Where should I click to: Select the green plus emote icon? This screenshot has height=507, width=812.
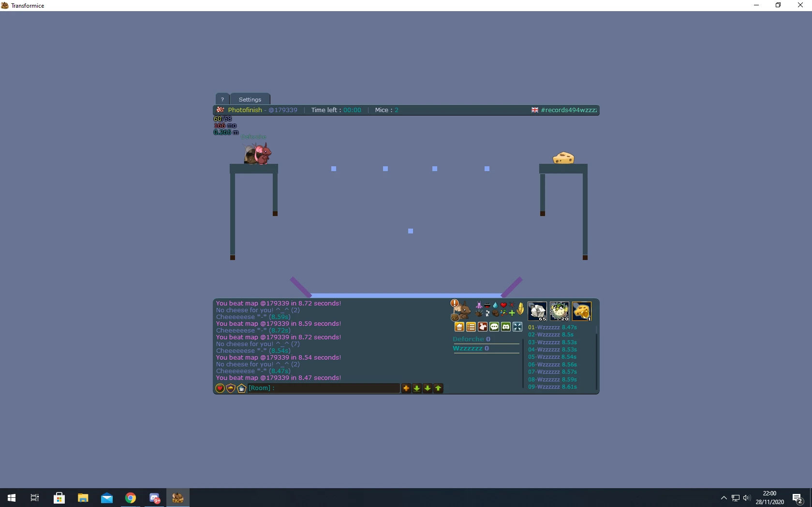coord(512,313)
